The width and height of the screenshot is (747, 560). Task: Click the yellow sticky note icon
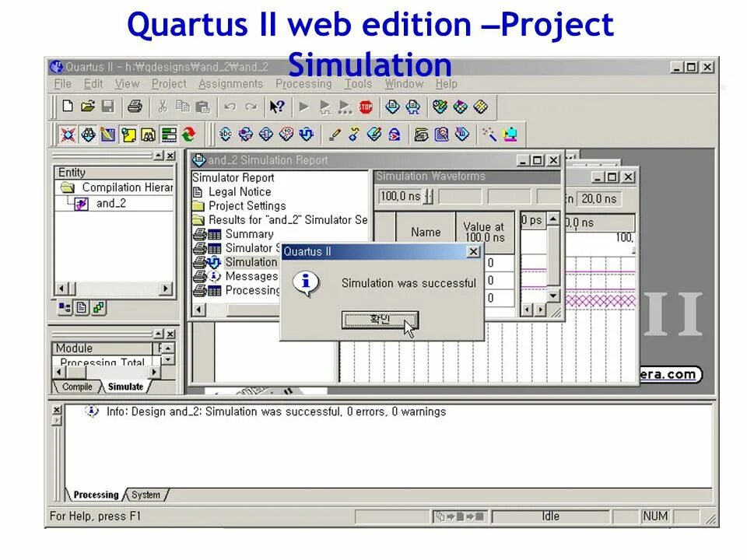pyautogui.click(x=128, y=135)
